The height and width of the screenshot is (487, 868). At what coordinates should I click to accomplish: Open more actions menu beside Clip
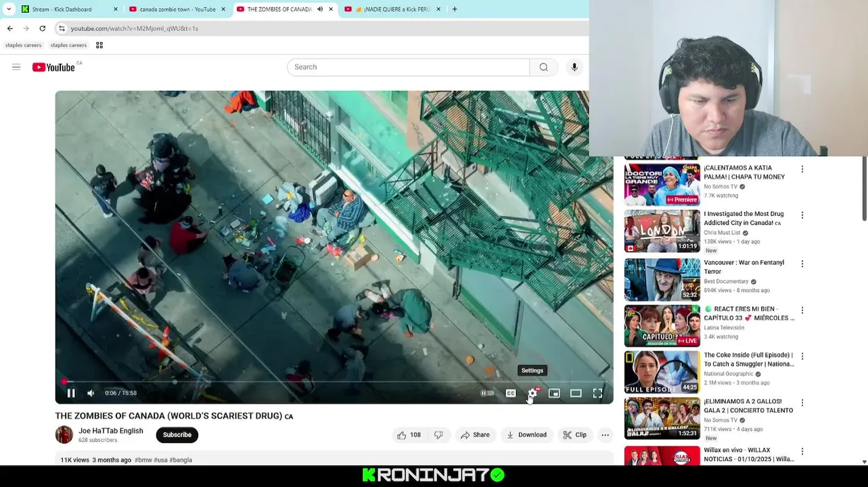(606, 435)
